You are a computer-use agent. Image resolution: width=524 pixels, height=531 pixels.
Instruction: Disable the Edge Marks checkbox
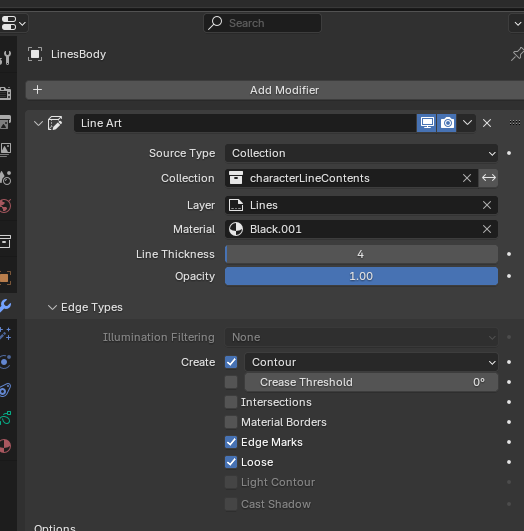(231, 442)
